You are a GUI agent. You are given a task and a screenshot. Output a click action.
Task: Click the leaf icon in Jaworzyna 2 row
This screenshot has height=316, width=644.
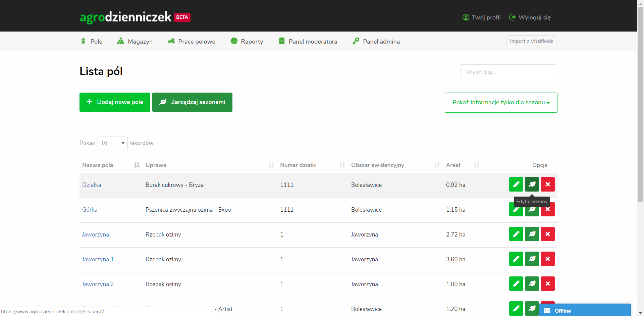tap(532, 284)
